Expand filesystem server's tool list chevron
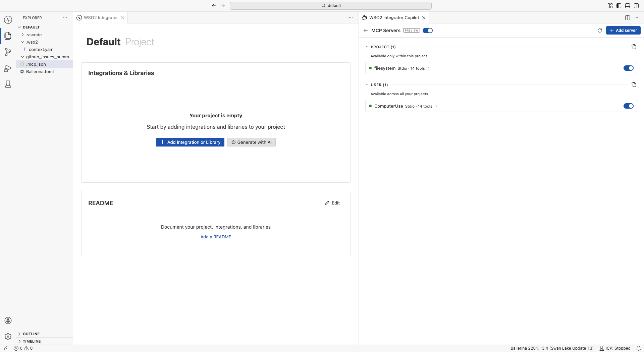644x352 pixels. [429, 68]
